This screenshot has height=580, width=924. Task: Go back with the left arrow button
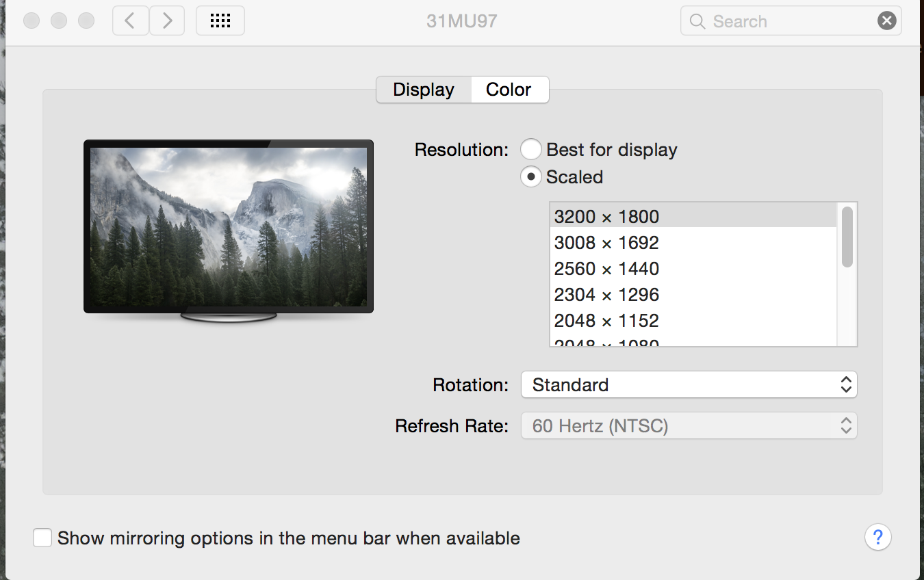pyautogui.click(x=130, y=21)
